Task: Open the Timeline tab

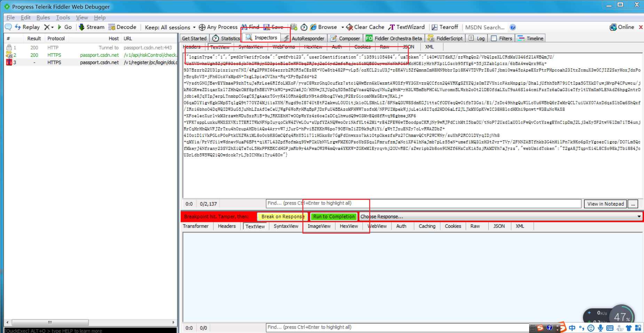Action: [530, 38]
